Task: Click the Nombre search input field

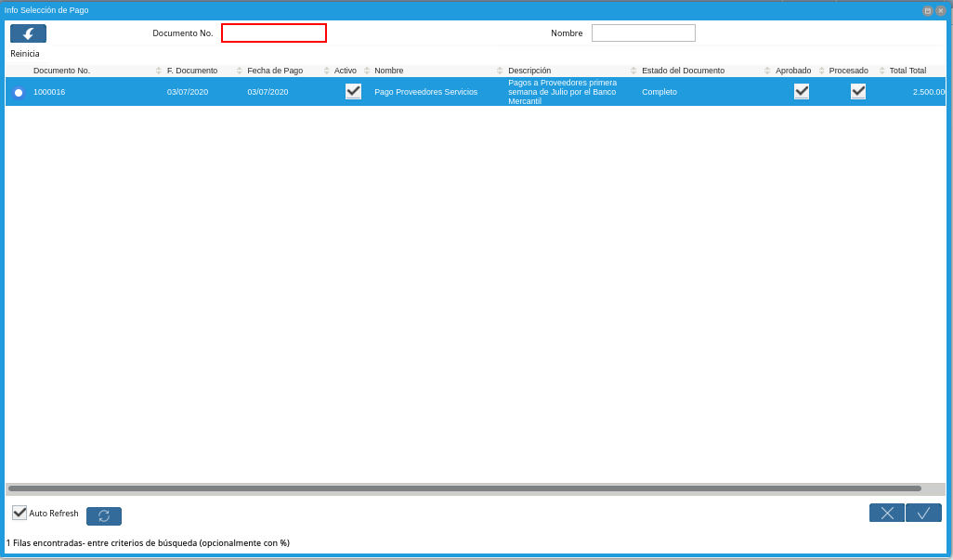Action: [643, 33]
